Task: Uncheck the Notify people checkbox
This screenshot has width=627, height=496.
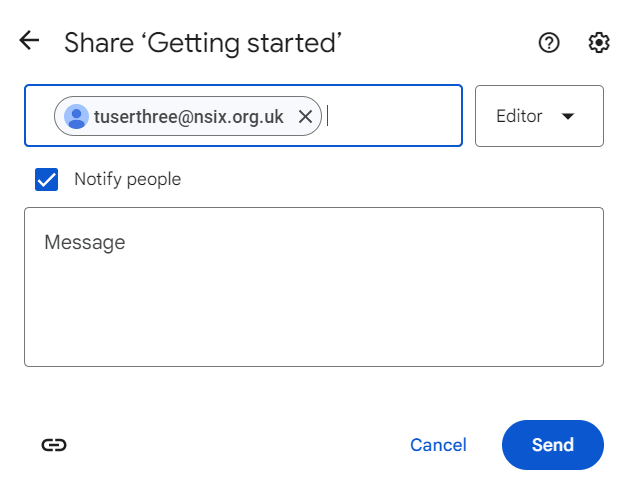Action: click(x=46, y=180)
